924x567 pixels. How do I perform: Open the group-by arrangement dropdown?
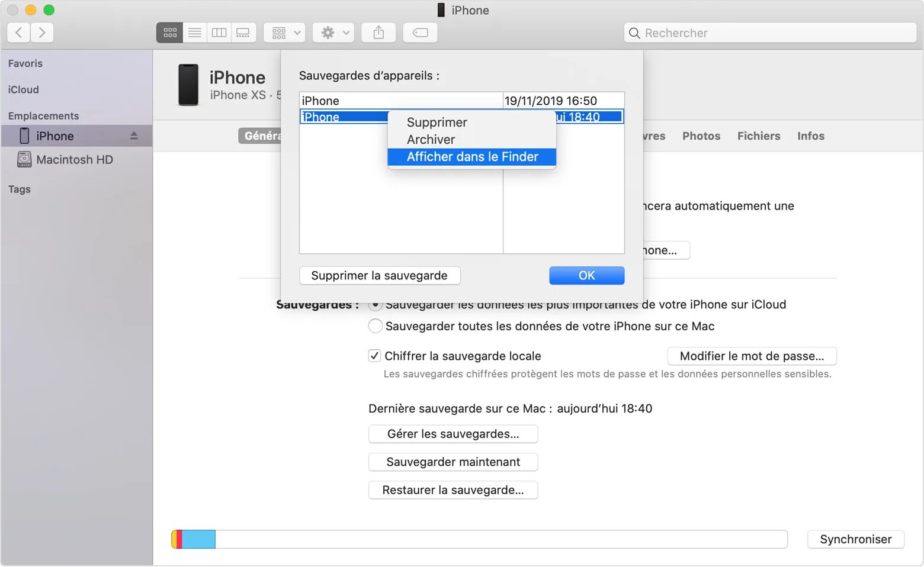285,33
